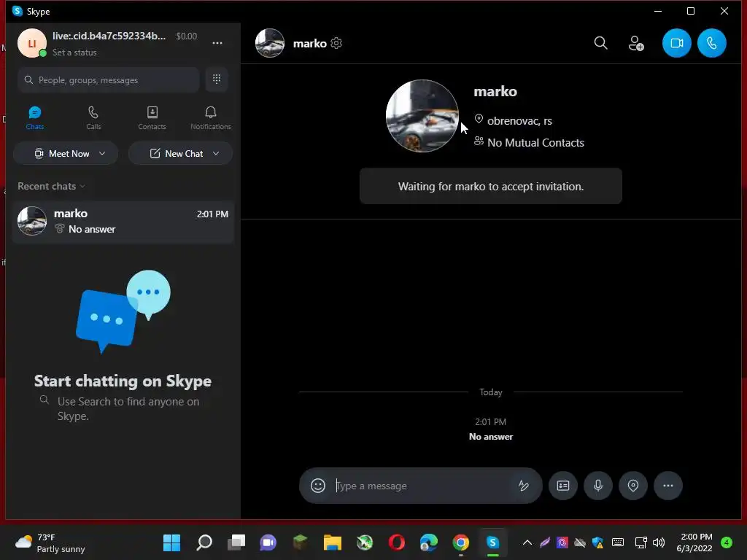Image resolution: width=747 pixels, height=560 pixels.
Task: Click the $0.00 Skype credit balance
Action: (186, 36)
